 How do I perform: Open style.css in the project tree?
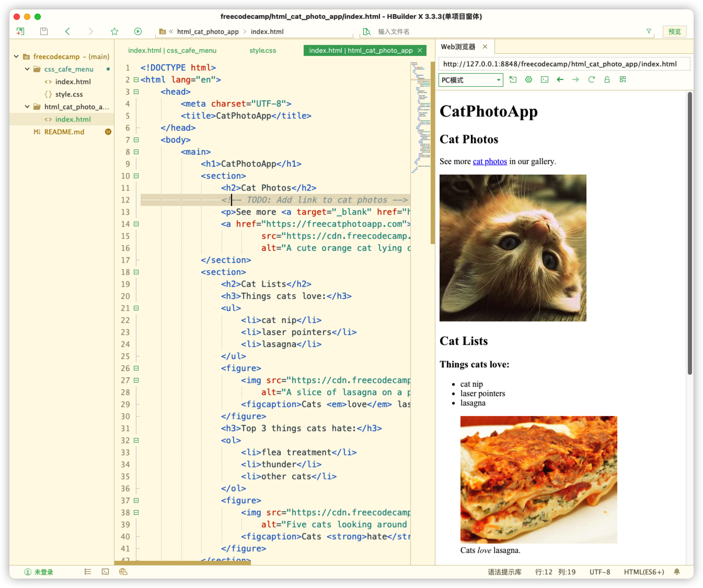69,94
